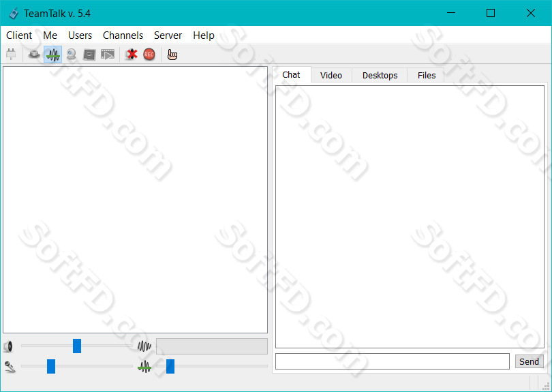Click the voice activation level slider handle
The image size is (552, 392).
pyautogui.click(x=170, y=366)
